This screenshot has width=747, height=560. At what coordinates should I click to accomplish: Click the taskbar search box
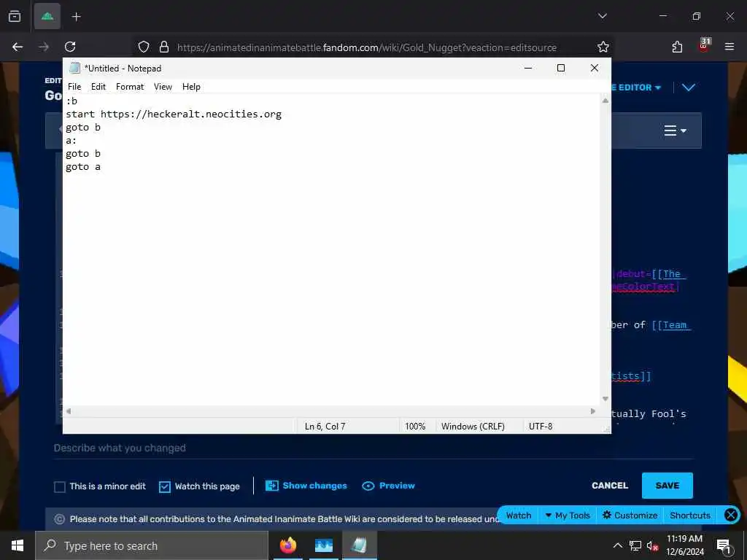[152, 545]
